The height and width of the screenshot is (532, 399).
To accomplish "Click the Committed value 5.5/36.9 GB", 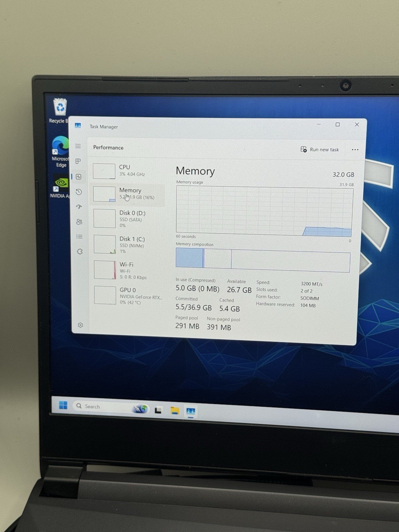I will pyautogui.click(x=194, y=308).
